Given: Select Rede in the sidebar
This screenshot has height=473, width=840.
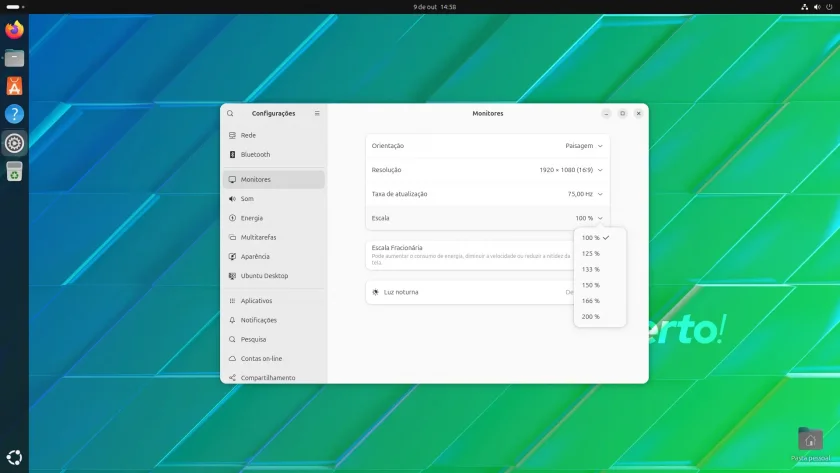Looking at the screenshot, I should click(274, 136).
